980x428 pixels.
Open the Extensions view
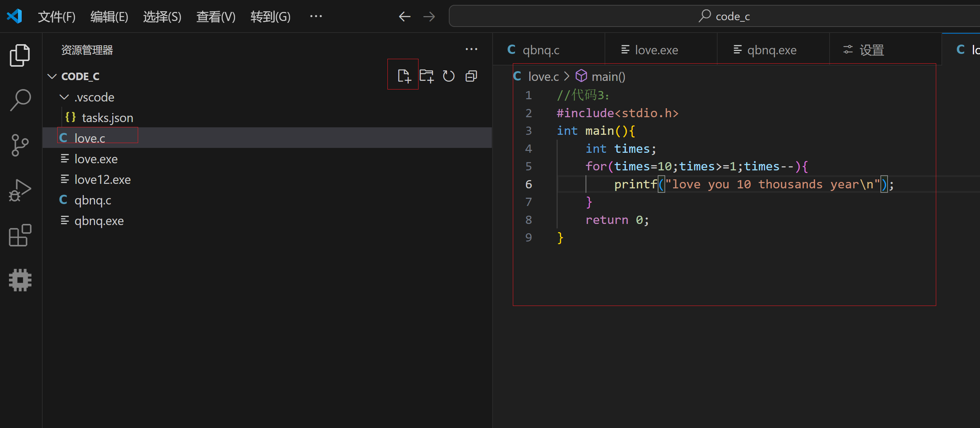(20, 235)
